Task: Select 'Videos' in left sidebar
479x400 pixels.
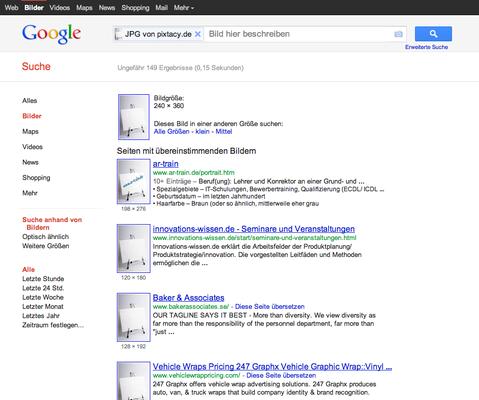Action: point(32,147)
